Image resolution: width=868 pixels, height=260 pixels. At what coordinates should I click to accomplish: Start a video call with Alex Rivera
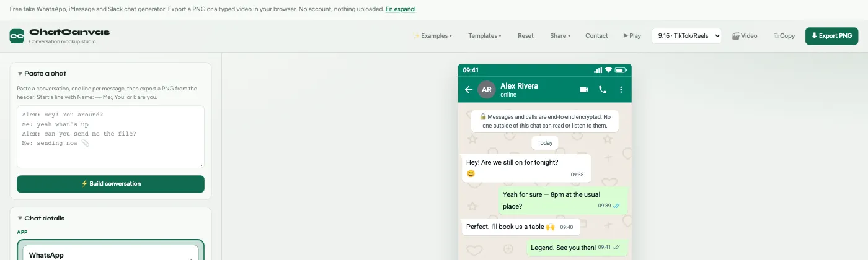click(x=583, y=90)
